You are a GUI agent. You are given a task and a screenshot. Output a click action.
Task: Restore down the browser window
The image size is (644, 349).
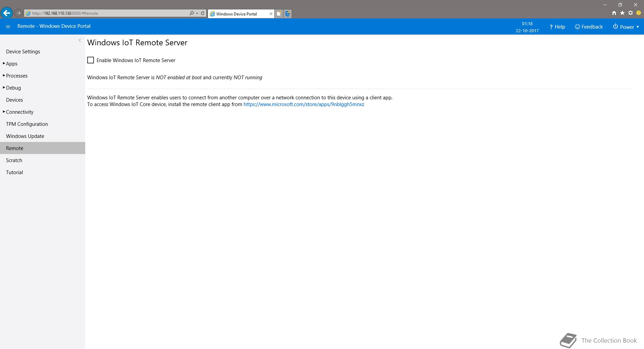tap(620, 5)
